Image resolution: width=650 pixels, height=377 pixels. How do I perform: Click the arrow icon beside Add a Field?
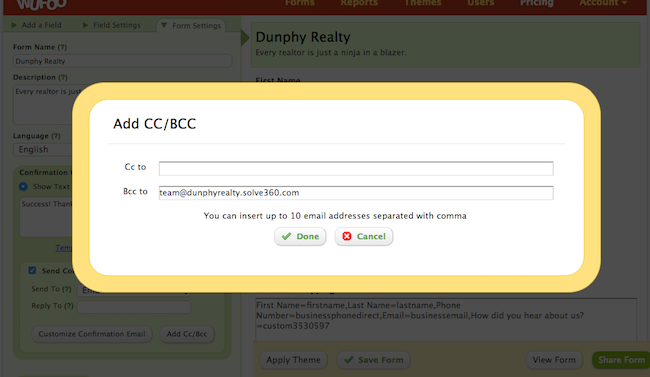(x=14, y=25)
